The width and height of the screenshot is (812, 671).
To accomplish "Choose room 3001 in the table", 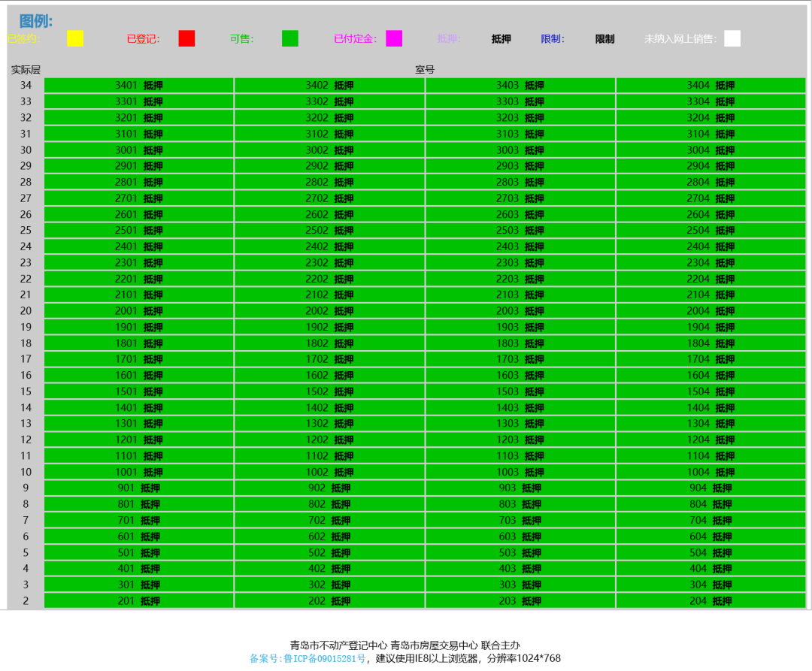I will click(x=139, y=150).
